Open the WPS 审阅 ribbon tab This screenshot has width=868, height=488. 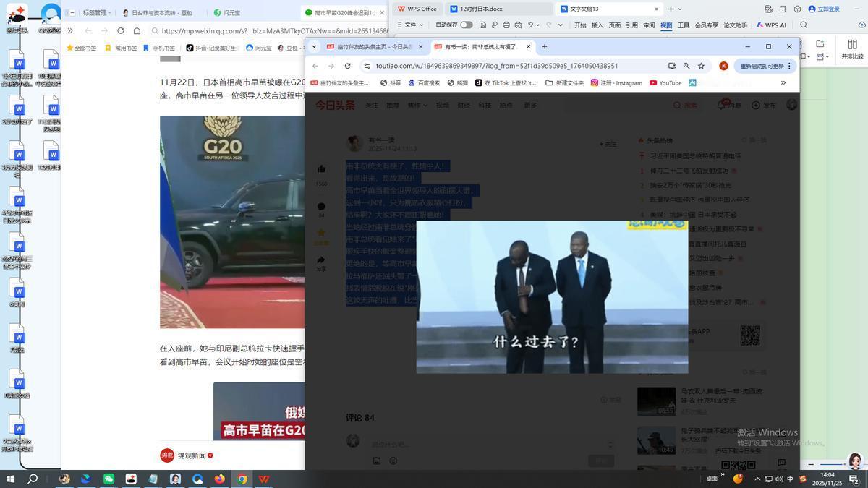649,25
